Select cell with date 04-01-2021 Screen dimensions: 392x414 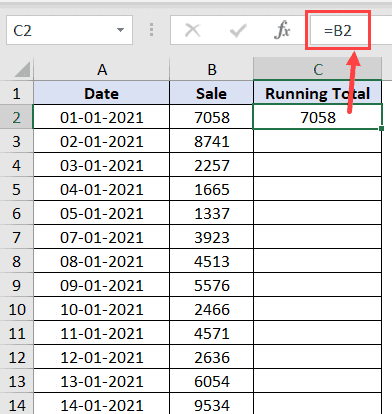pos(101,189)
